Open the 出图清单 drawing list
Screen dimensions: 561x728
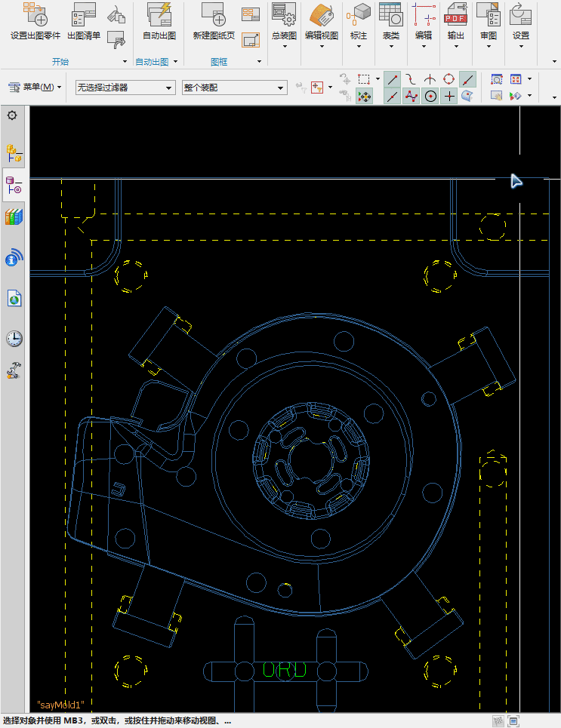[x=84, y=21]
